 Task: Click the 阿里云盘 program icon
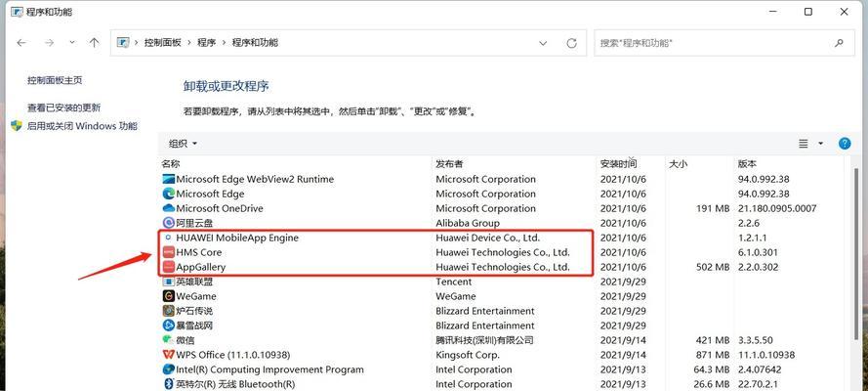click(168, 223)
